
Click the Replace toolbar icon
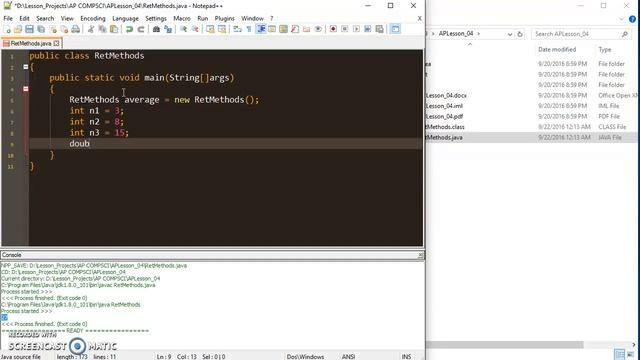pos(168,29)
